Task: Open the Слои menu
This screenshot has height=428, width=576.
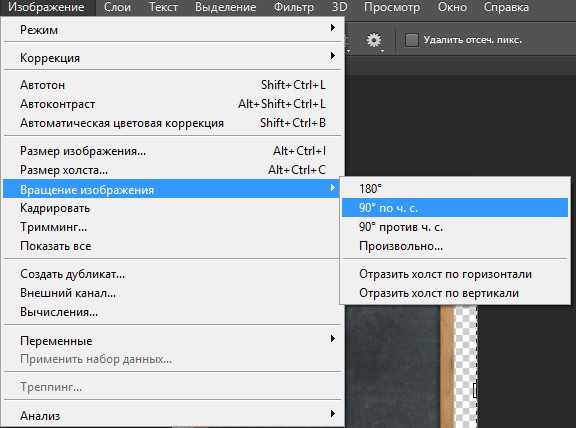Action: (x=117, y=7)
